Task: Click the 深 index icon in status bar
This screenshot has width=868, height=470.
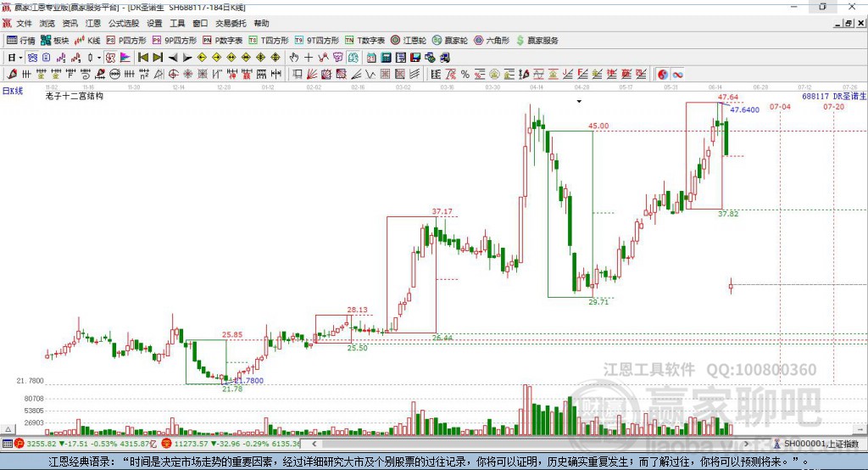Action: (167, 444)
